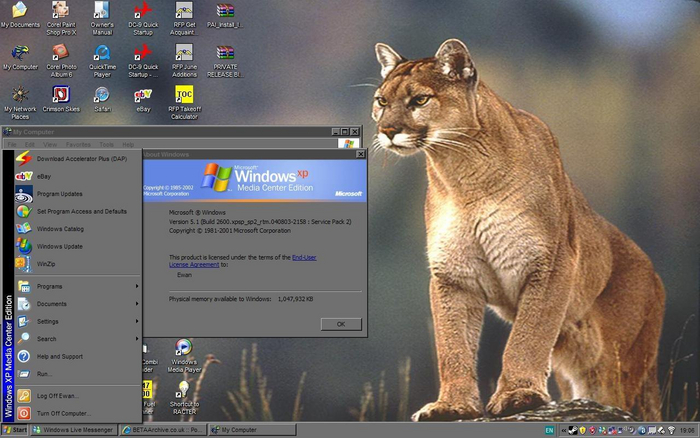Open Program Updates from Start menu
Screen dimensions: 700x438
(x=78, y=194)
